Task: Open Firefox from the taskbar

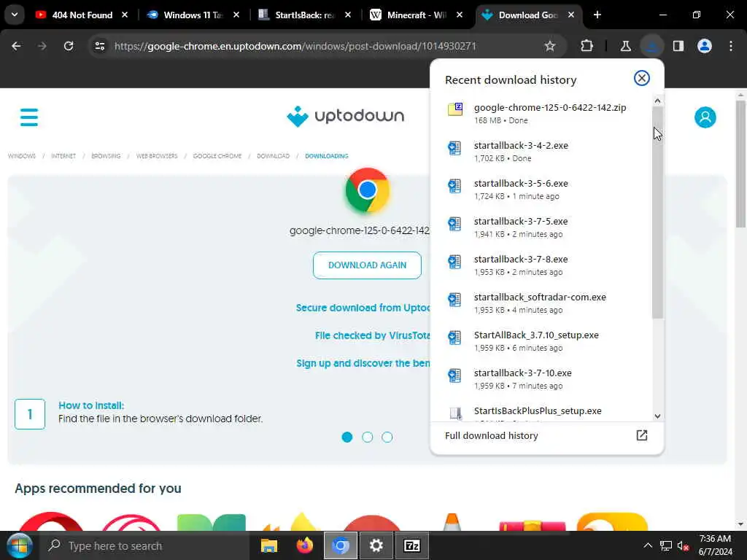Action: 305,545
